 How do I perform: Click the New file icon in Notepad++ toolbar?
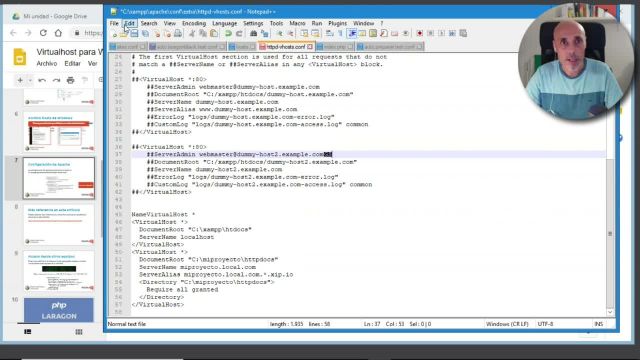coord(114,34)
